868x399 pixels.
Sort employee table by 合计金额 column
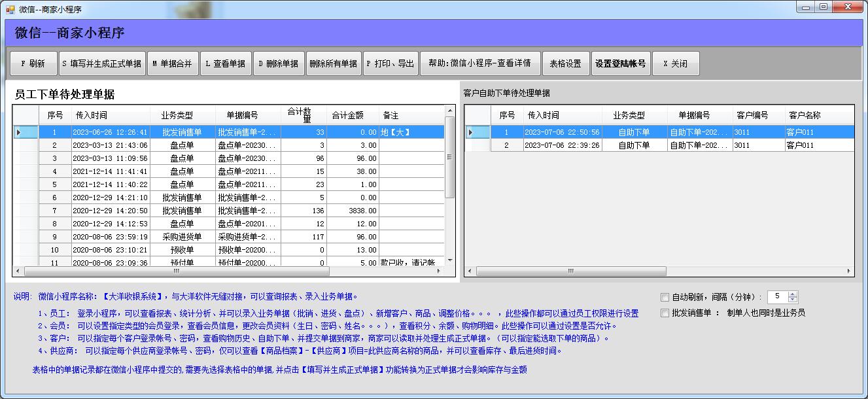coord(353,115)
